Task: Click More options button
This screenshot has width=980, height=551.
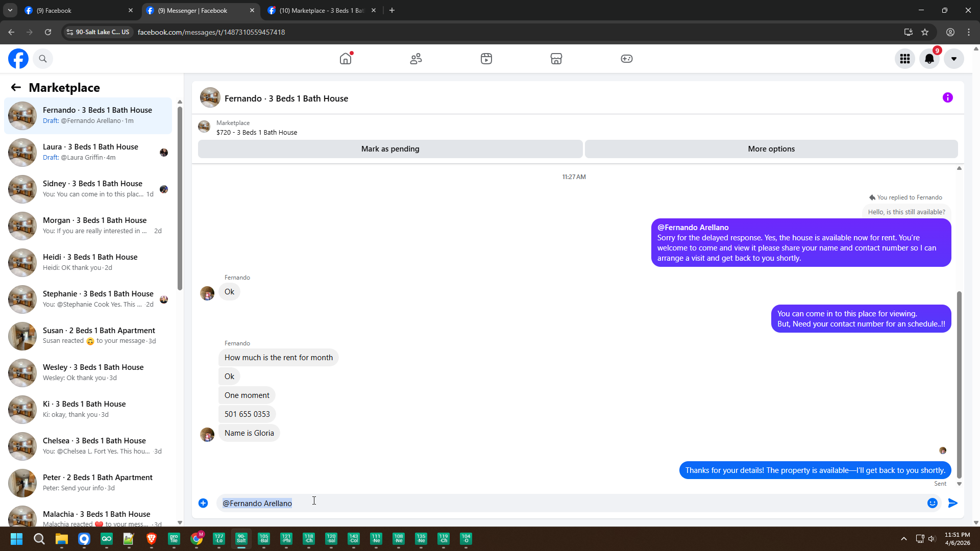Action: 771,149
